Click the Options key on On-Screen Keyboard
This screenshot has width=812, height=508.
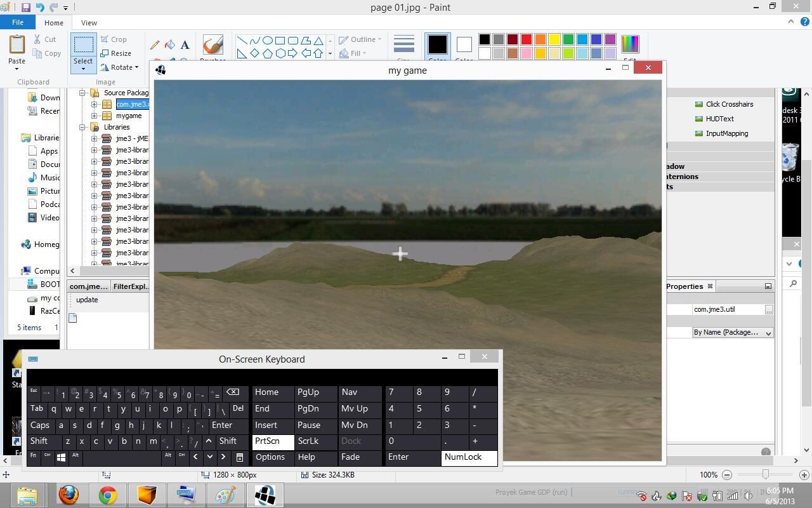(x=271, y=457)
